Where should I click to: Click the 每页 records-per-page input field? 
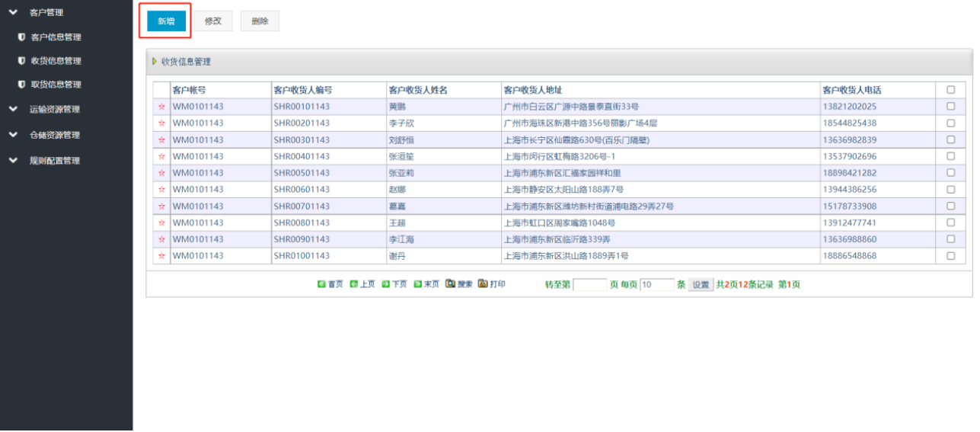click(657, 285)
